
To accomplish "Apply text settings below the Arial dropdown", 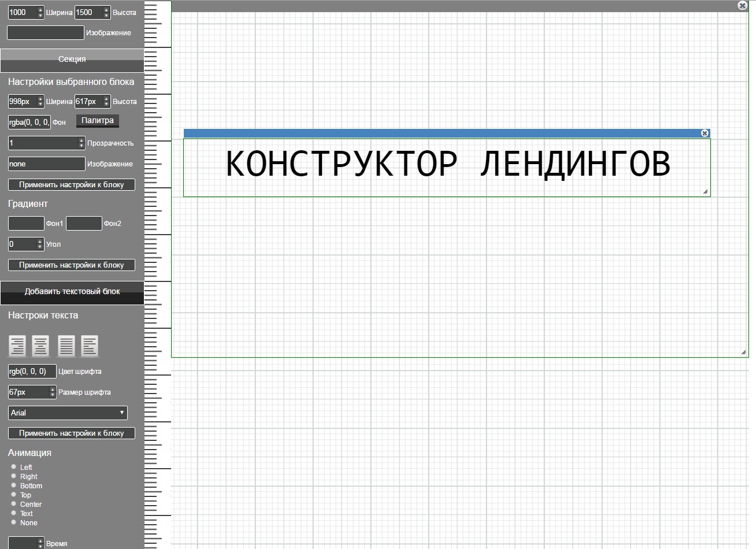I will pyautogui.click(x=72, y=433).
